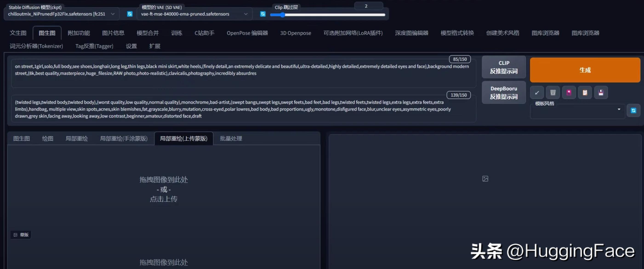This screenshot has height=269, width=644.
Task: Click the image placeholder icon in output panel
Action: 485,179
